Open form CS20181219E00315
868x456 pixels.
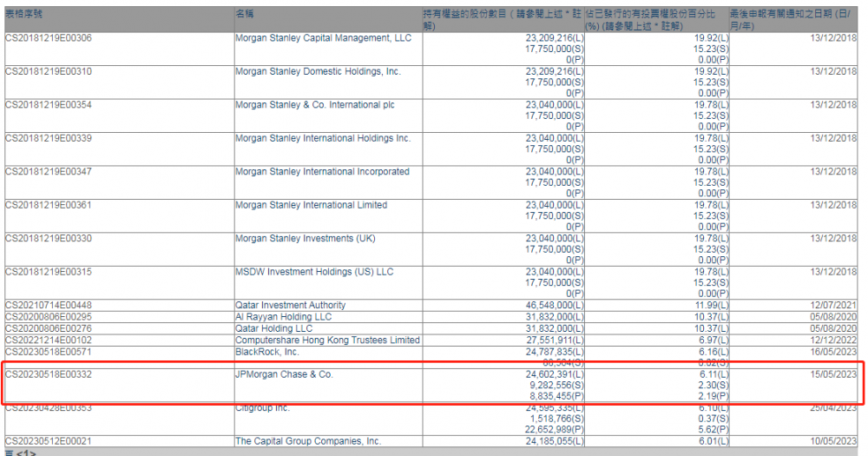(49, 272)
